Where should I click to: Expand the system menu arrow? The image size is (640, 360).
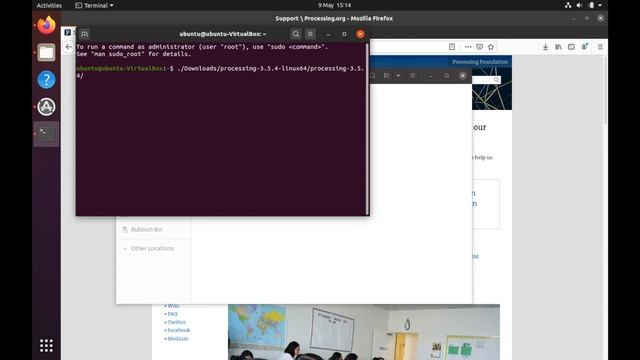[600, 5]
